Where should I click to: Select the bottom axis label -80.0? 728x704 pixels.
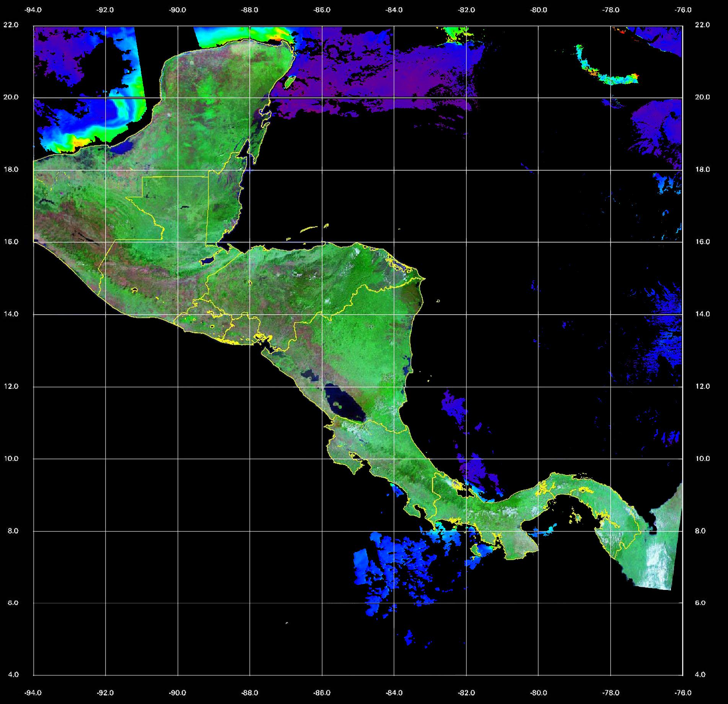pyautogui.click(x=538, y=693)
